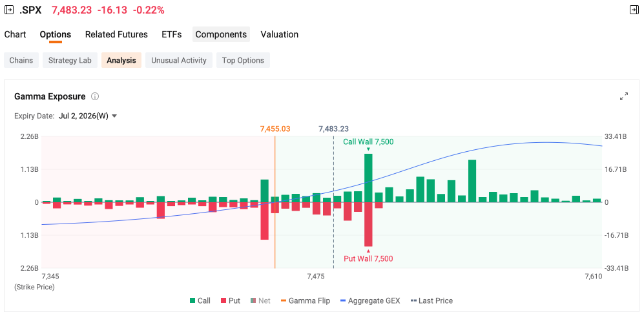Toggle Gamma Flip line in legend
Viewport: 644px width, 314px height.
[x=305, y=301]
